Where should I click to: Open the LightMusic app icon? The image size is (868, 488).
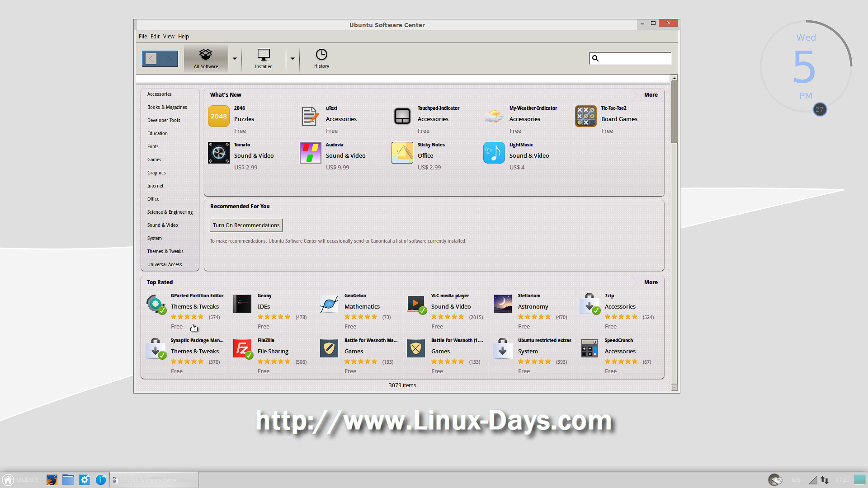coord(494,153)
